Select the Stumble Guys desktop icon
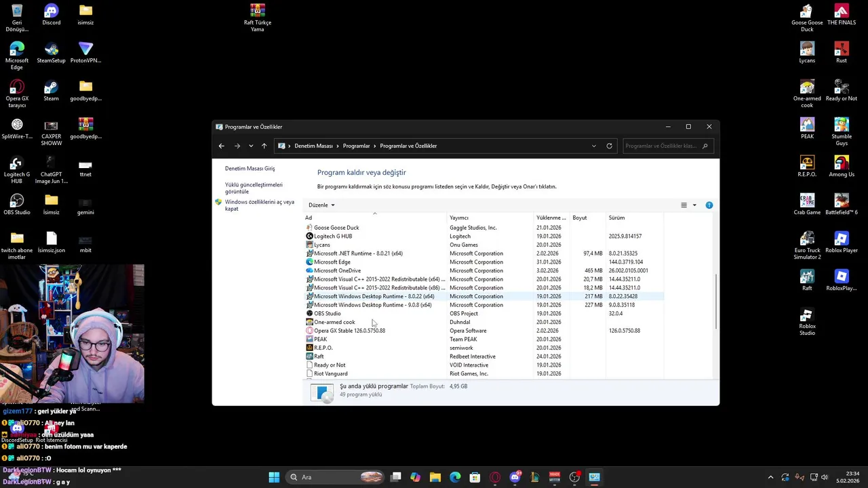Screen dimensions: 868x488 pos(842,132)
